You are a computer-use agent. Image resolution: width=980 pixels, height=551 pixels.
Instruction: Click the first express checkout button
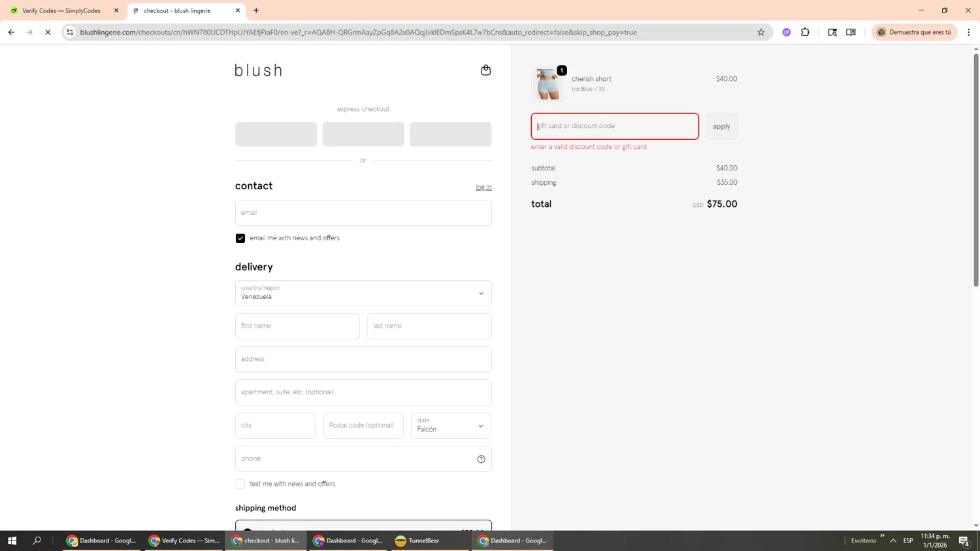tap(276, 134)
